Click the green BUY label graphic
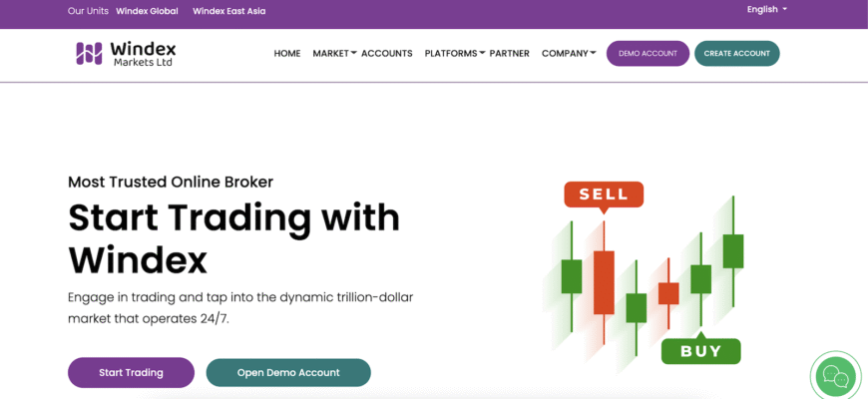This screenshot has height=399, width=868. click(x=700, y=348)
